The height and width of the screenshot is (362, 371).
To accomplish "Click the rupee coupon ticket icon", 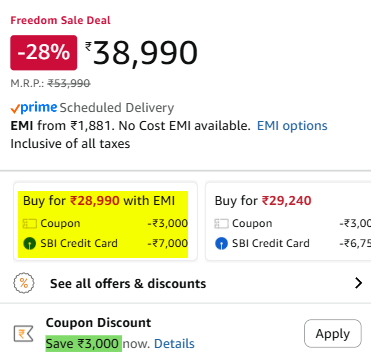I will point(24,334).
